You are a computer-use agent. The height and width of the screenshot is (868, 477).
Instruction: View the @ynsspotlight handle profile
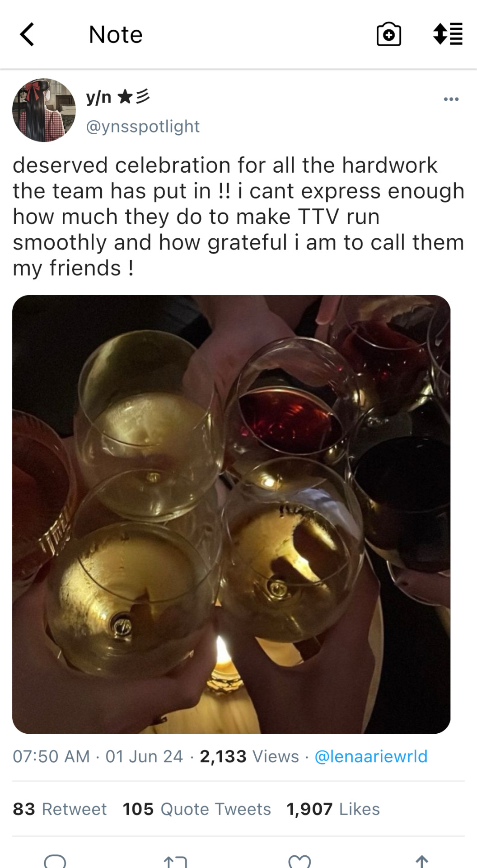click(x=143, y=126)
